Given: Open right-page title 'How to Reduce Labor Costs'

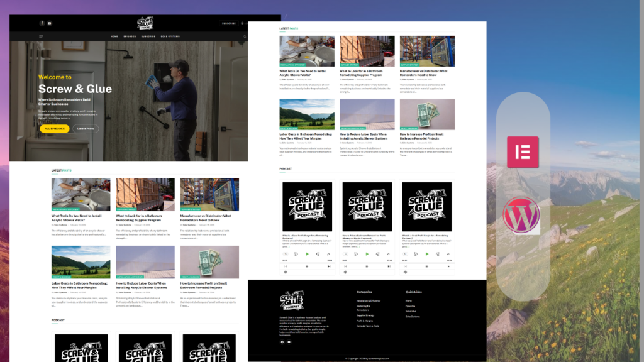Looking at the screenshot, I should (364, 136).
